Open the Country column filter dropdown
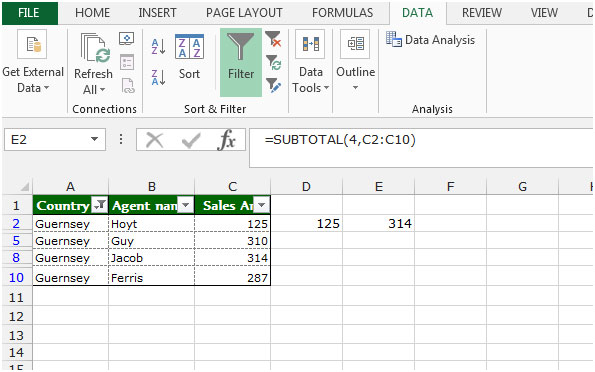Screen dimensions: 595x372 click(x=100, y=205)
